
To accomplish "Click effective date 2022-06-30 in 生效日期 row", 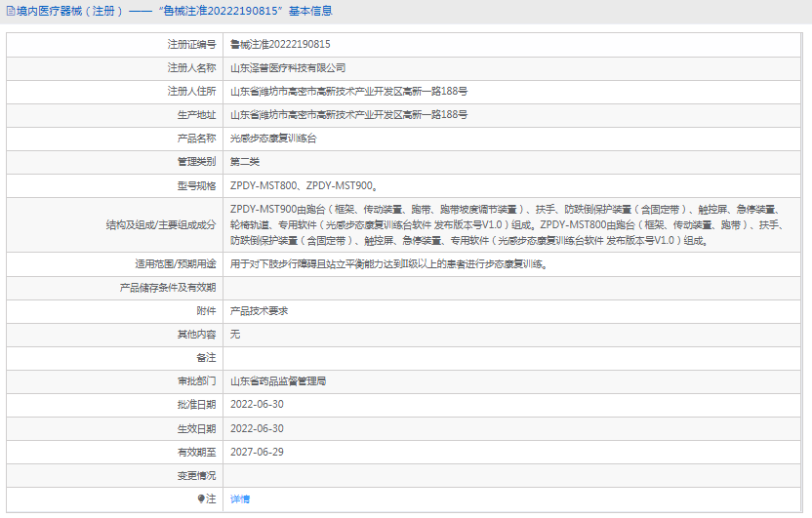I will click(x=257, y=429).
